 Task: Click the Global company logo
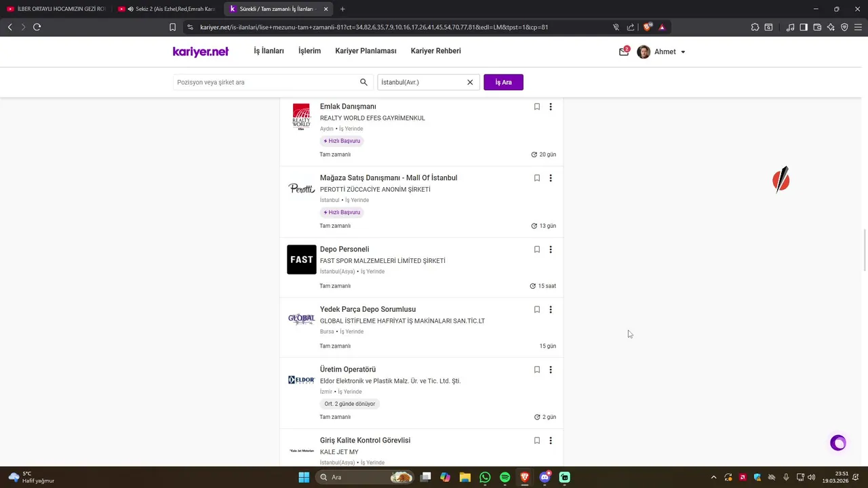coord(301,319)
